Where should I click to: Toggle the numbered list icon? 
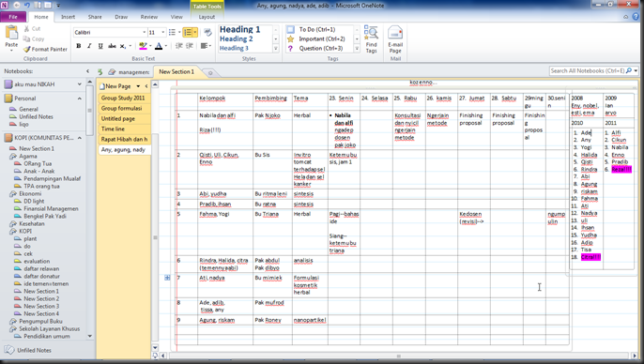[188, 32]
